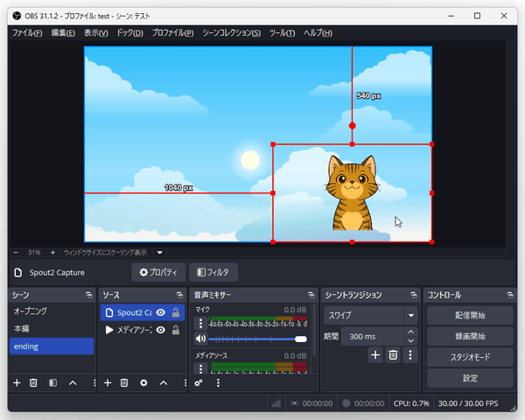Open scene filters icon in scene toolbar
The image size is (525, 420).
tap(52, 382)
